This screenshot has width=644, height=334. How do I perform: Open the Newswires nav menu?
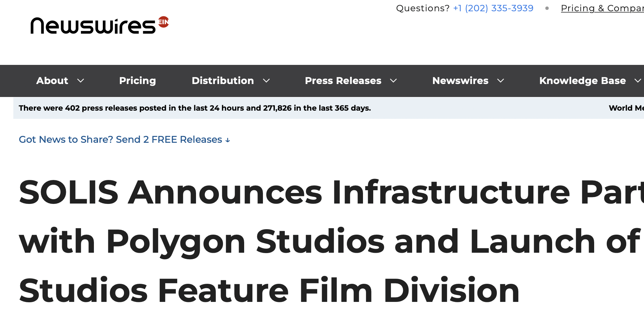pos(460,81)
